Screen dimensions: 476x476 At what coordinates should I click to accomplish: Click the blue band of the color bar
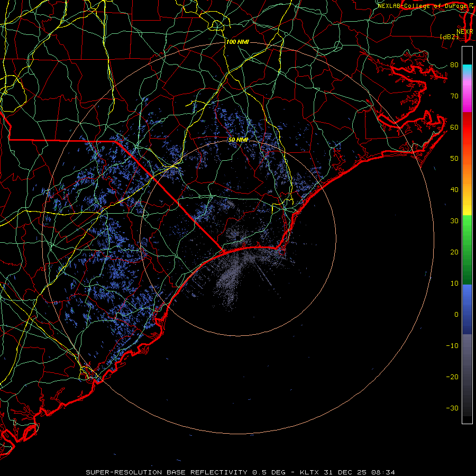467,309
